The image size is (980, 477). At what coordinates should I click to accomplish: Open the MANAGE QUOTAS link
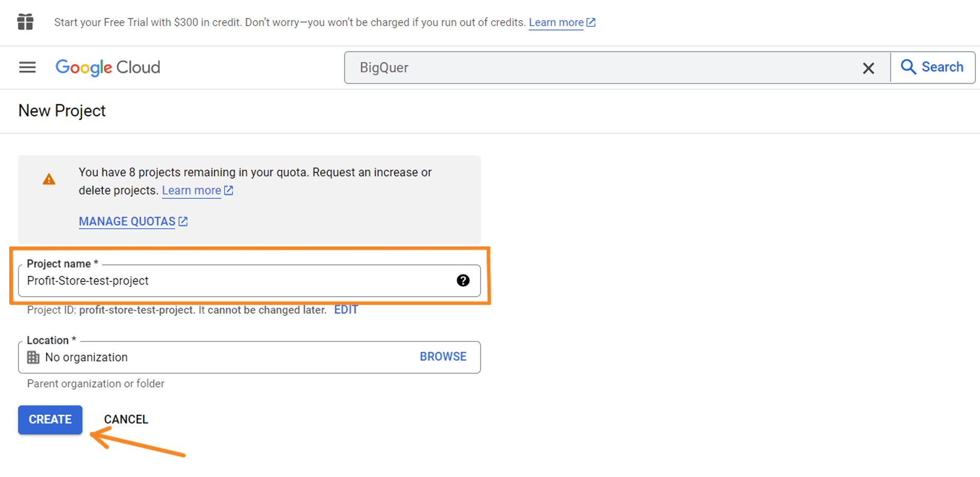[x=133, y=221]
